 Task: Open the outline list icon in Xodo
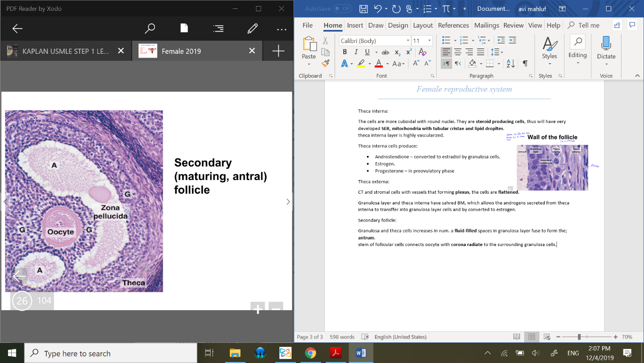(x=218, y=29)
